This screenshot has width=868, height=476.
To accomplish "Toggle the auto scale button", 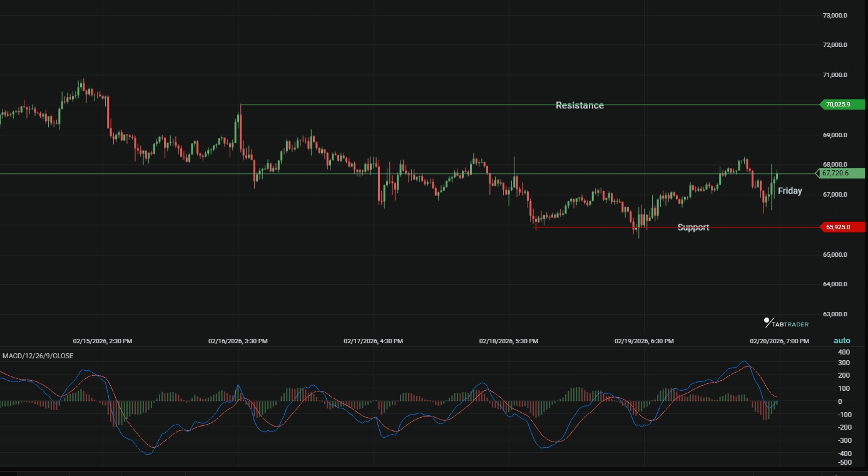I will click(x=842, y=341).
